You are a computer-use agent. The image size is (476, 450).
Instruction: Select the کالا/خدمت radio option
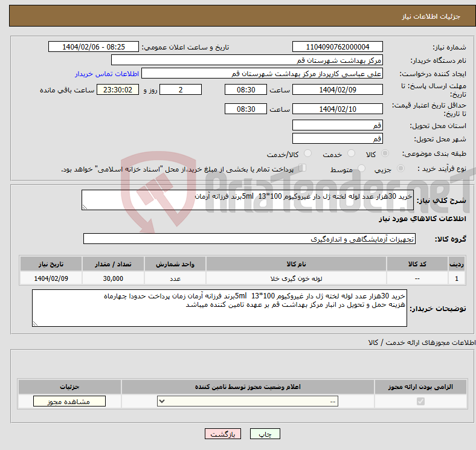pyautogui.click(x=308, y=154)
